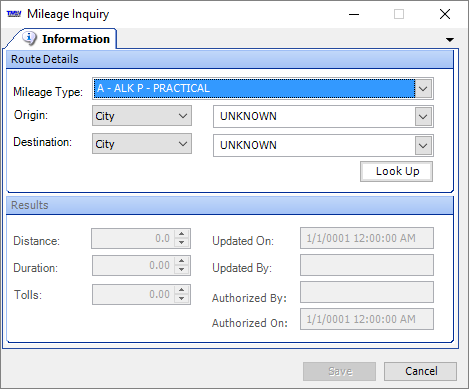Click the greyed-out Save button

[x=339, y=371]
